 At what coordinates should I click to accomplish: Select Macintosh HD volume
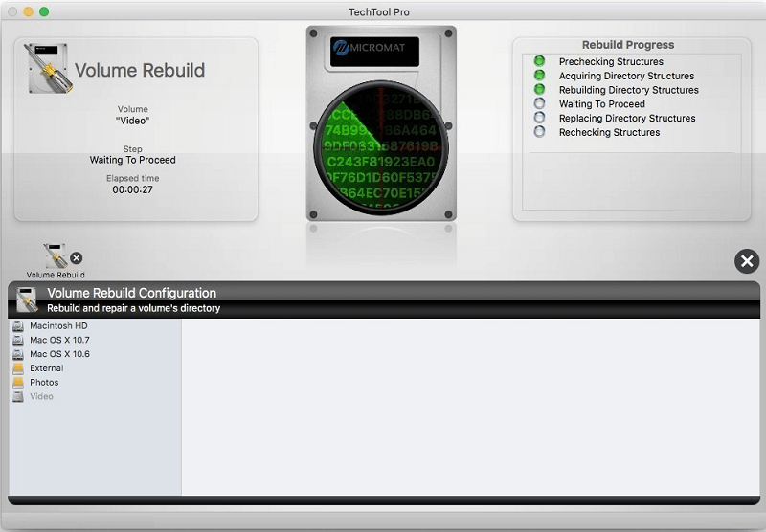click(58, 326)
